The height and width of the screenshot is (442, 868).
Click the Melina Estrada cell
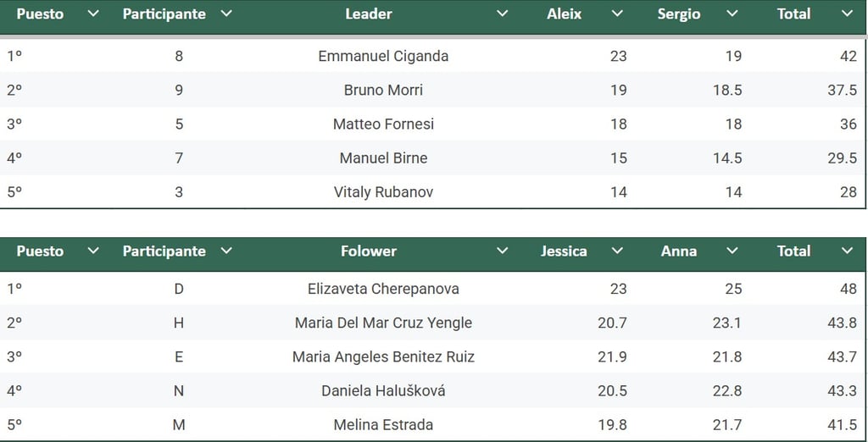pos(383,425)
